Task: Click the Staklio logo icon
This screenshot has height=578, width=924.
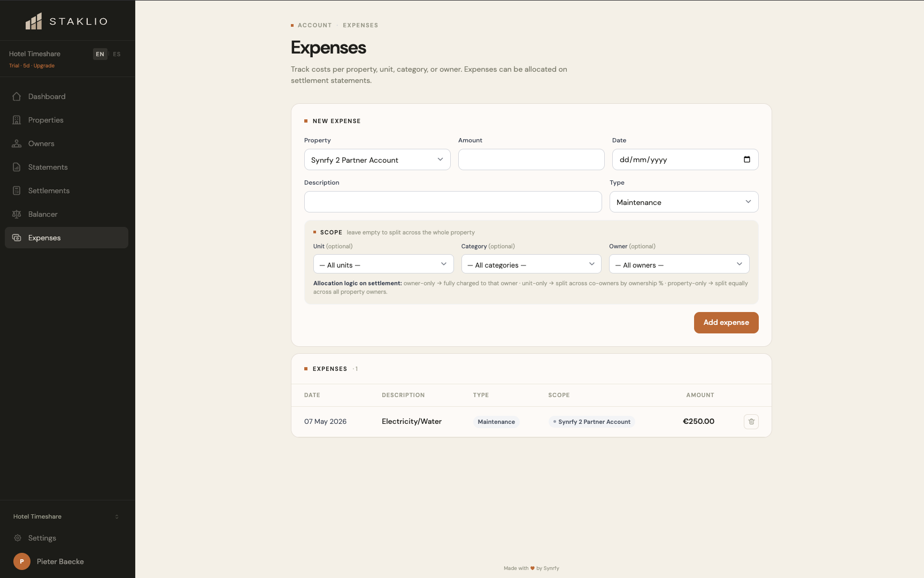Action: (x=34, y=21)
